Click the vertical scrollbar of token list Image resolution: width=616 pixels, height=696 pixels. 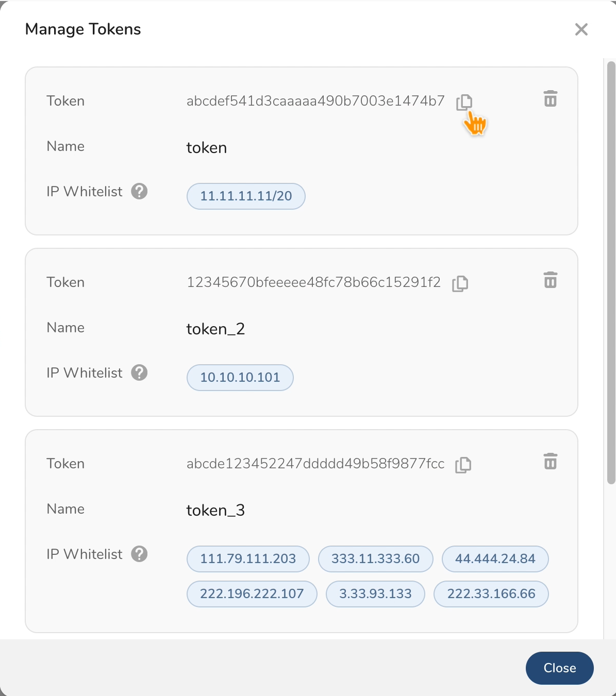(611, 273)
